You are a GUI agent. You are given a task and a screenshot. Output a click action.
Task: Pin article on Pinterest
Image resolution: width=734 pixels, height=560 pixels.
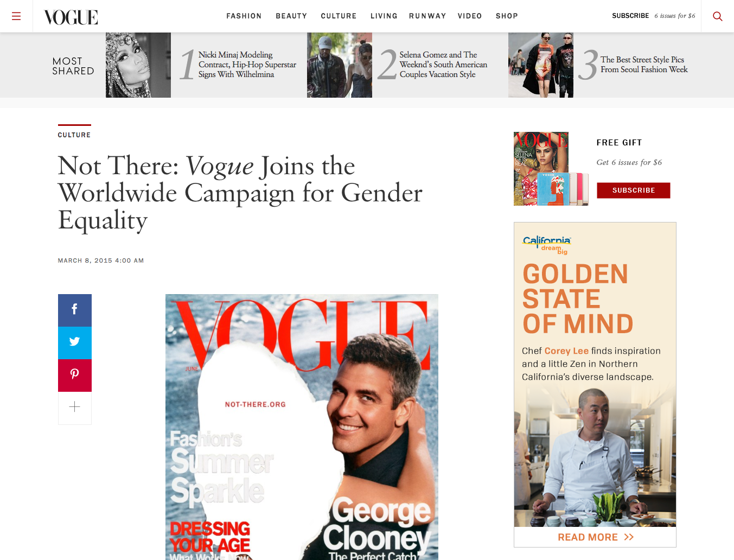[x=75, y=376]
